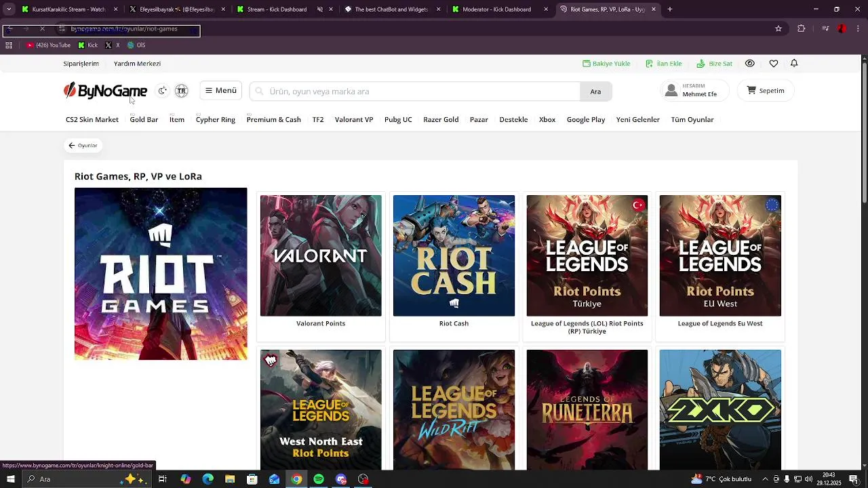Click the browser page scrollbar
This screenshot has height=488, width=868.
pos(864,132)
